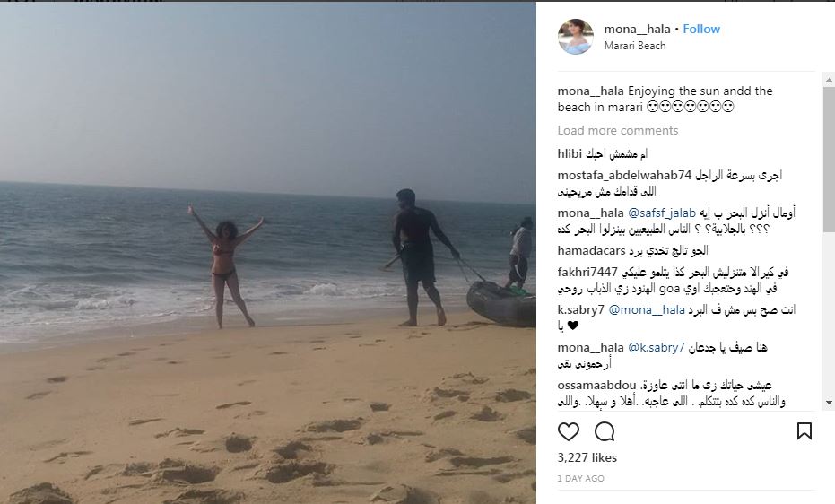This screenshot has width=835, height=504.
Task: Open the 1 DAY AGO timestamp
Action: [x=580, y=479]
